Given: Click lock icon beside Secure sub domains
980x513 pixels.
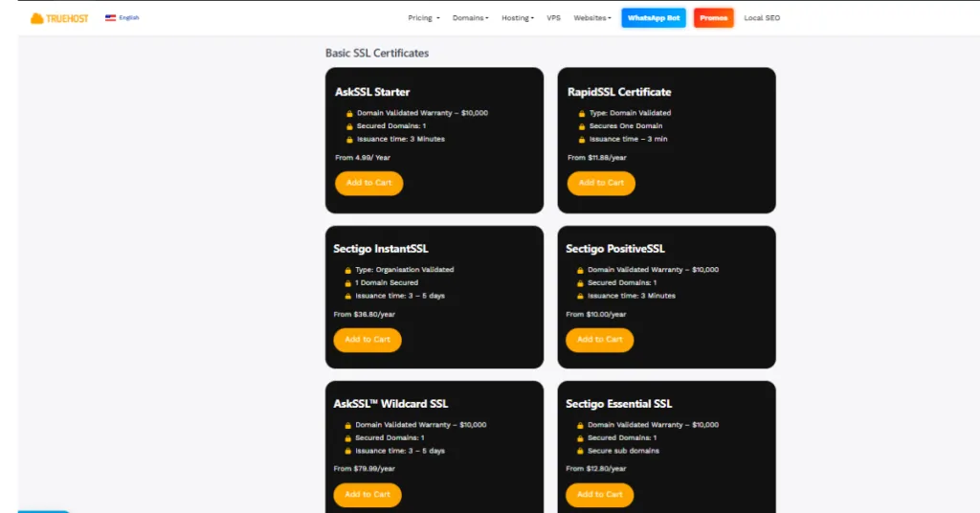Looking at the screenshot, I should pyautogui.click(x=580, y=451).
